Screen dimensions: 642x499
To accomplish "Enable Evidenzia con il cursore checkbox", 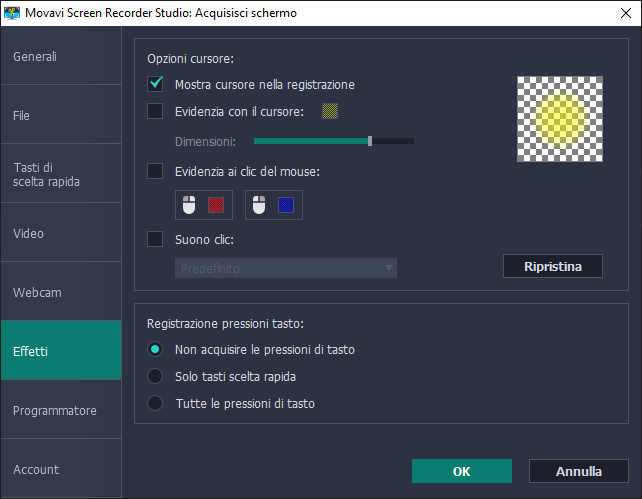I will [x=155, y=112].
